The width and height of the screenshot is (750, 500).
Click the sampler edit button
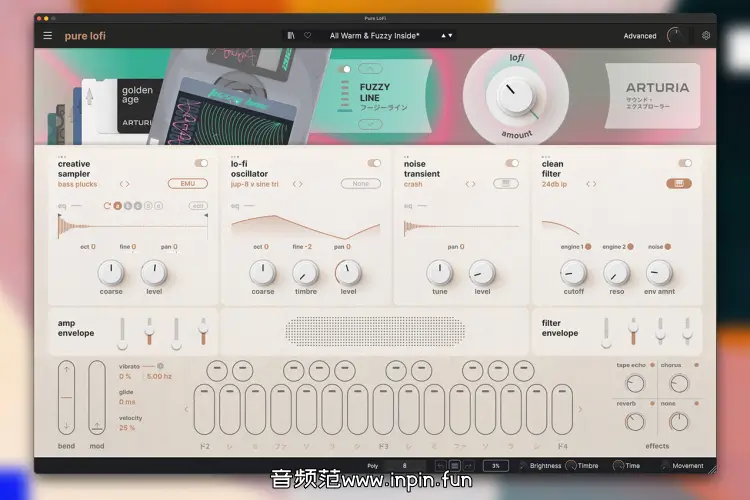point(198,206)
